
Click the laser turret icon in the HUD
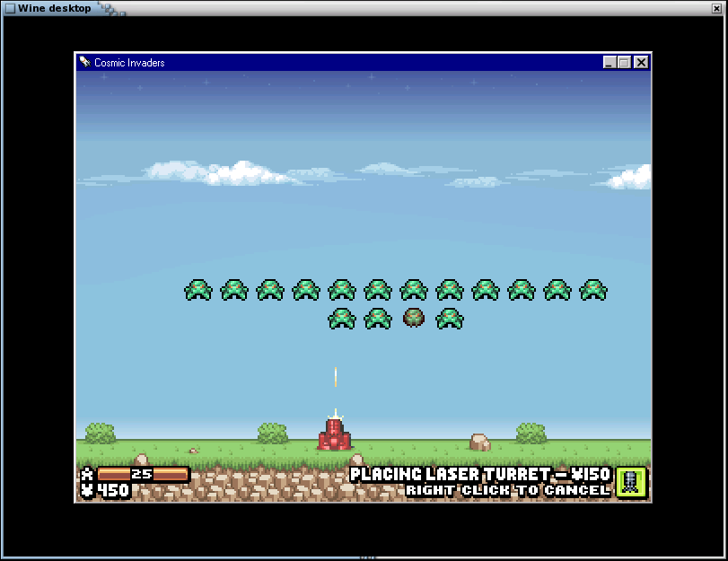pos(631,482)
